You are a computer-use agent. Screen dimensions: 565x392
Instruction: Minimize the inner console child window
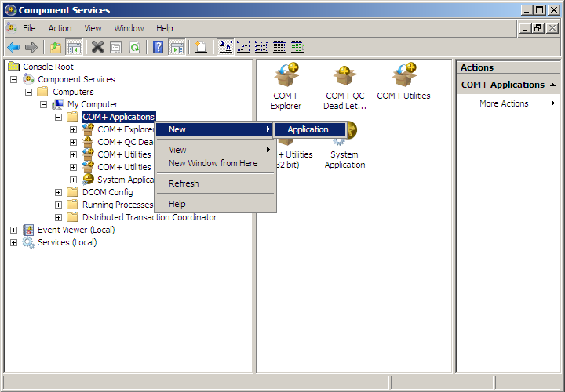coord(525,28)
